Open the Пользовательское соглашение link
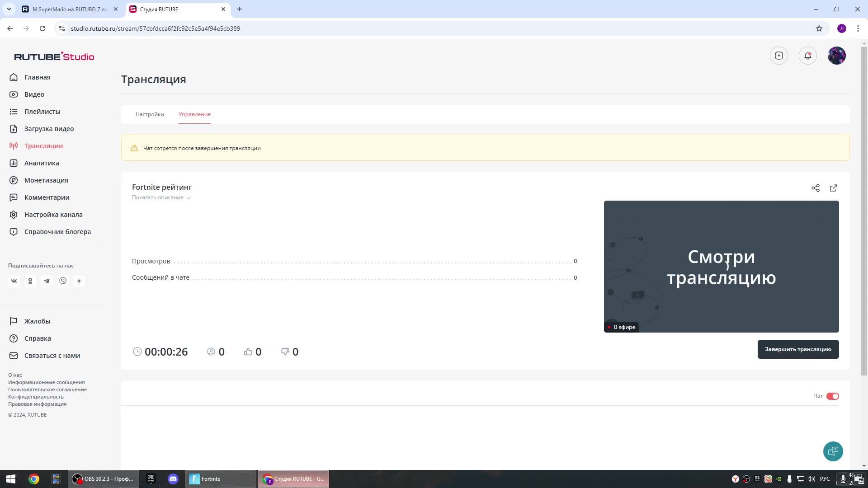868x488 pixels. point(47,389)
